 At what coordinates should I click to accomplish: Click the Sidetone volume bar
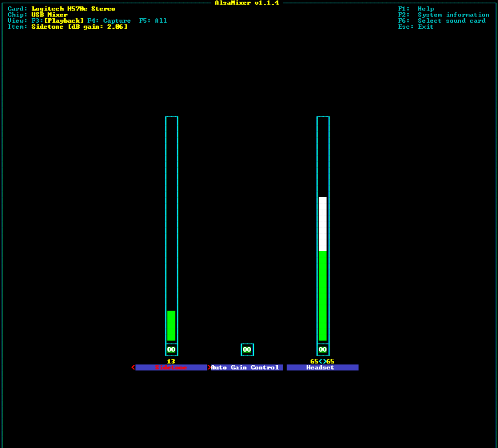point(172,230)
